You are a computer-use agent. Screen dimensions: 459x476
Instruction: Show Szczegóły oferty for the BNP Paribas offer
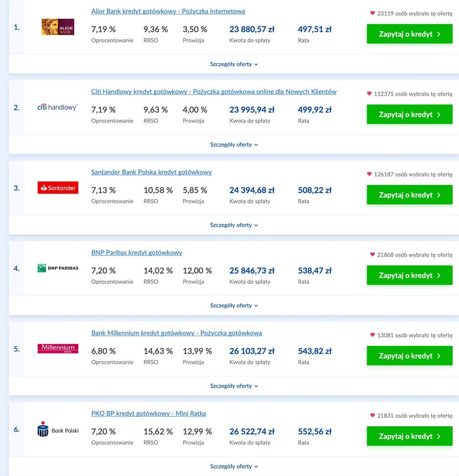(234, 306)
